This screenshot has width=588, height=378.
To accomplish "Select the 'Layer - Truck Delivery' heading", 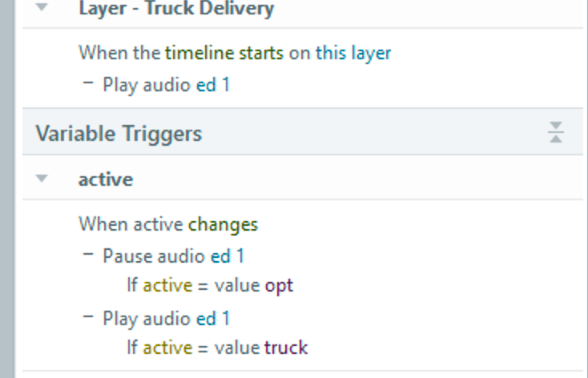I will (176, 10).
